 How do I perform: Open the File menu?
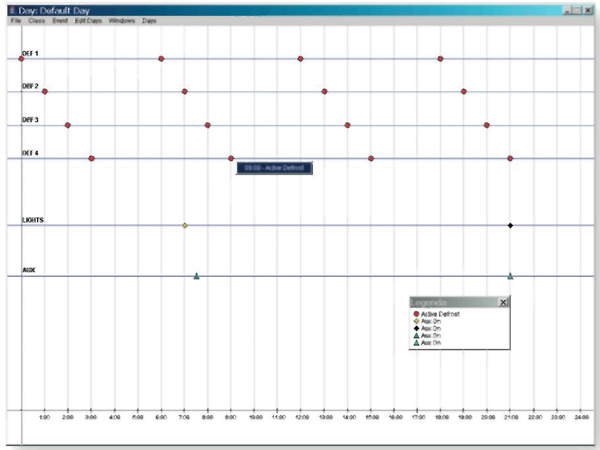[x=16, y=20]
